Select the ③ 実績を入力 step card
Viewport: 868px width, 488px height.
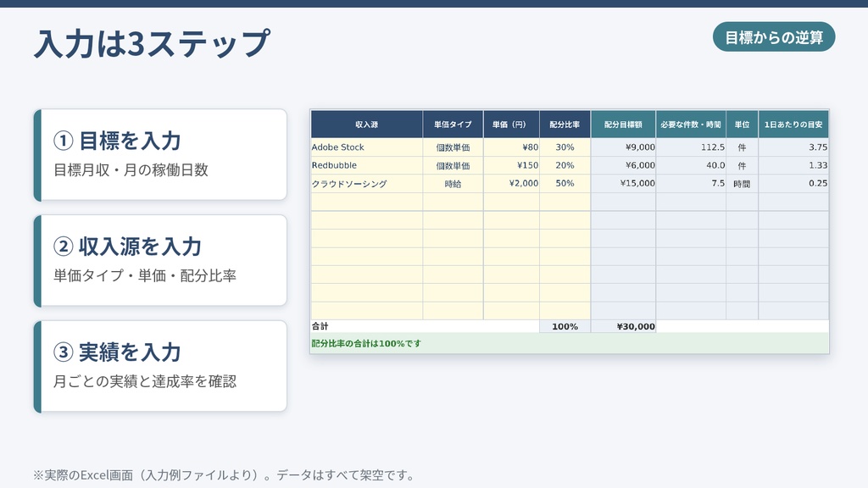tap(160, 366)
